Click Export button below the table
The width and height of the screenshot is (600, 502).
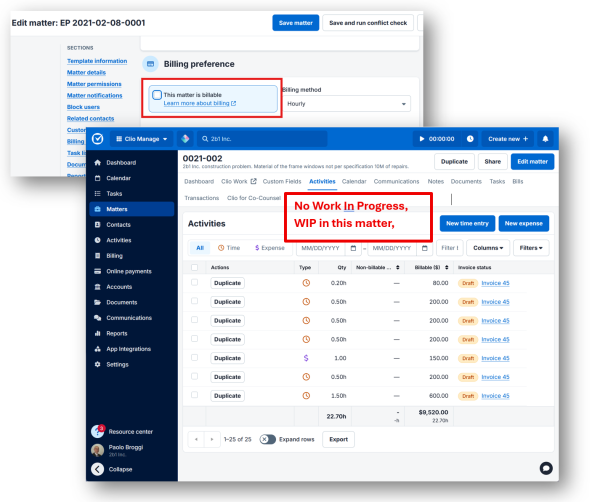coord(338,439)
